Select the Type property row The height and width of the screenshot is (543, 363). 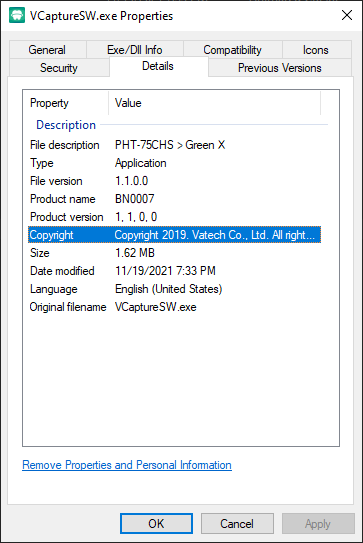pos(175,163)
